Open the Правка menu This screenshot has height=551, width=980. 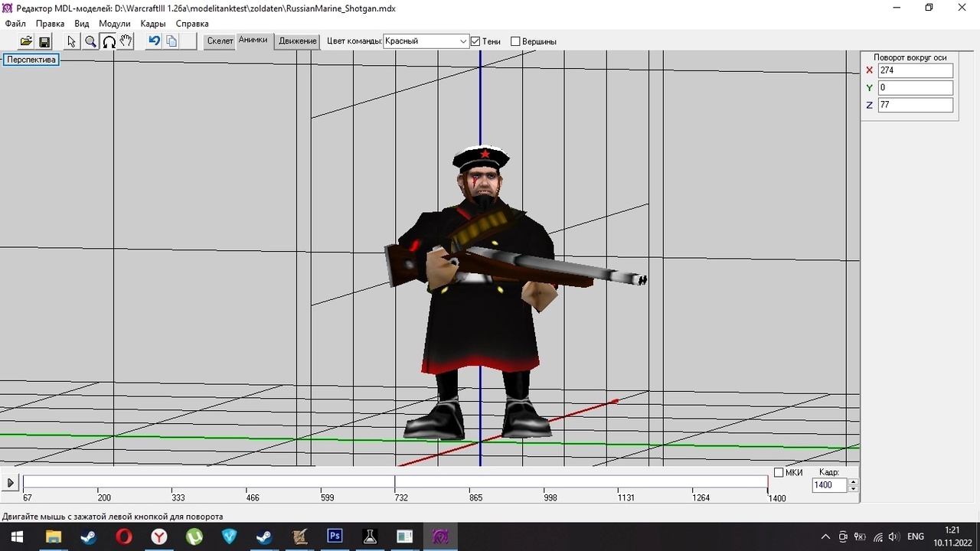point(50,24)
